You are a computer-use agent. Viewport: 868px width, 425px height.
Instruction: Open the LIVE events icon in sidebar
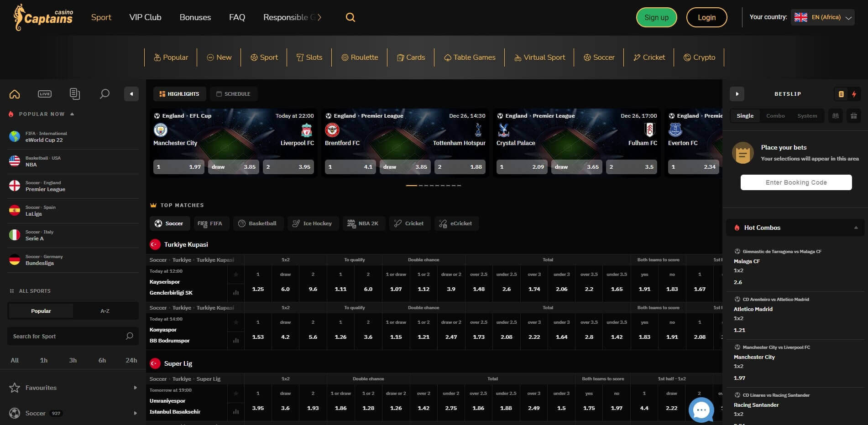click(45, 94)
